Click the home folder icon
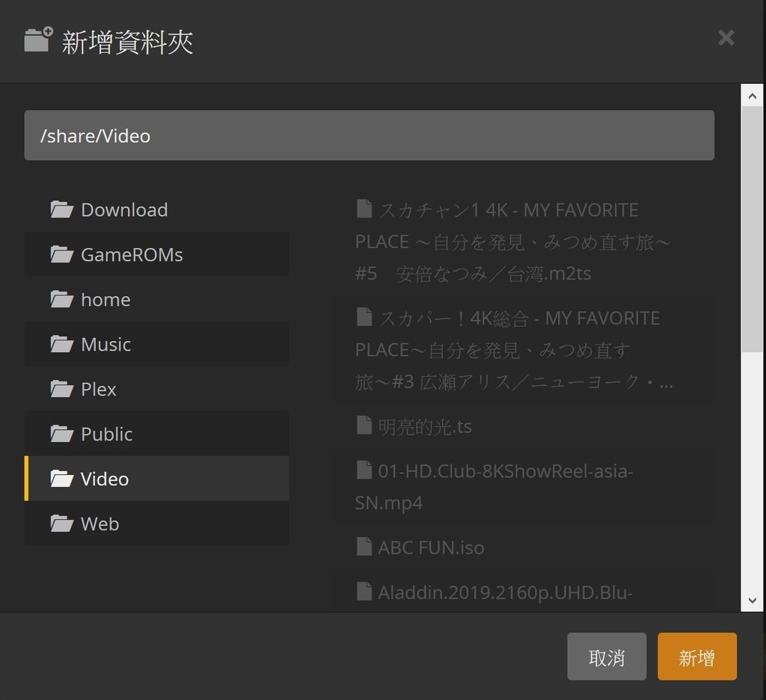This screenshot has height=700, width=766. [61, 299]
